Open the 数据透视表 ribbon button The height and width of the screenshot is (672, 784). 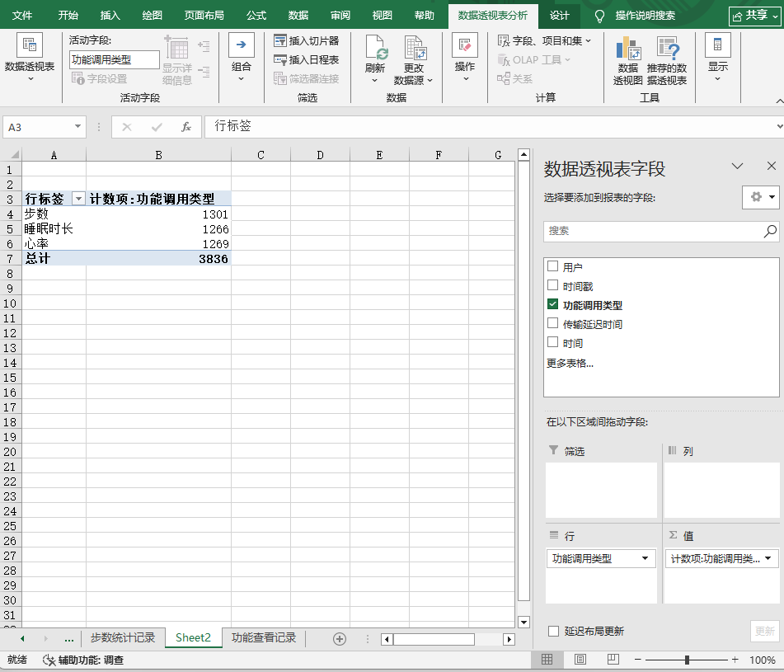[x=30, y=57]
